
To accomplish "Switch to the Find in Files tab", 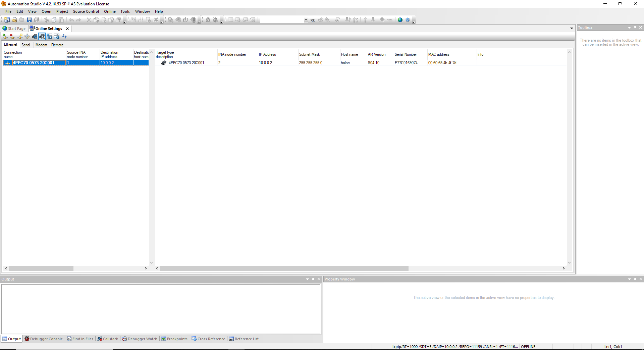I will [x=80, y=339].
